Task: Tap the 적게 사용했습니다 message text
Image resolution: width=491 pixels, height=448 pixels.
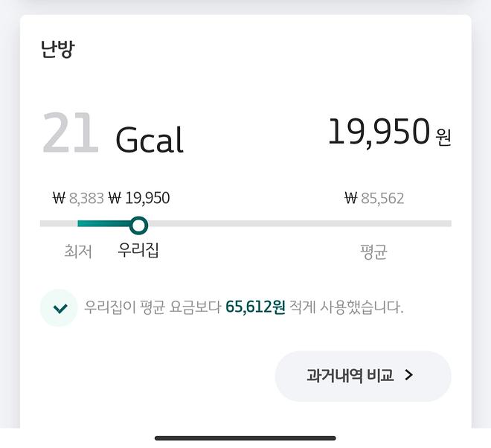Action: (x=346, y=307)
